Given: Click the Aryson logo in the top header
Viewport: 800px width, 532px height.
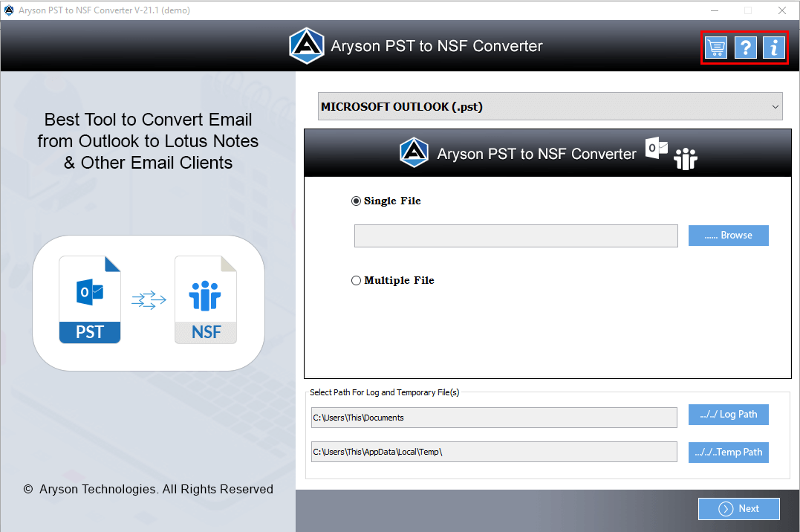Looking at the screenshot, I should point(306,46).
